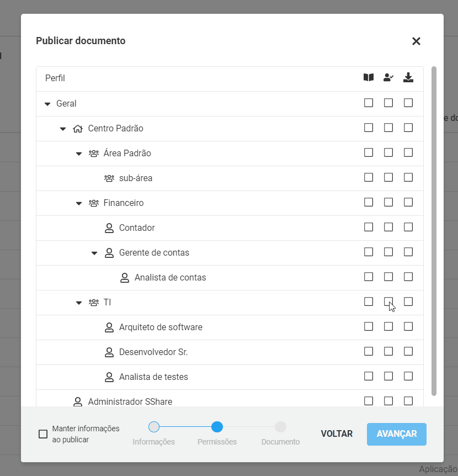Collapse the Geral tree node

47,104
